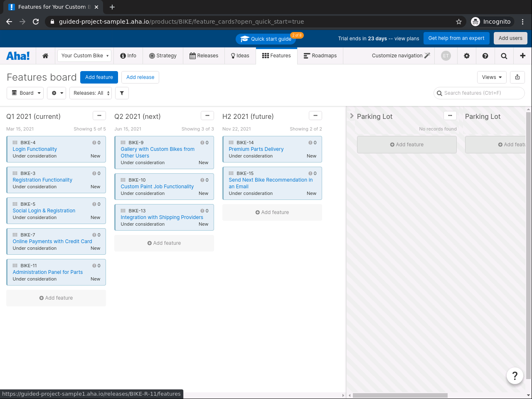Open Chrome three-dot menu
Screen dimensions: 532x399
tap(522, 22)
